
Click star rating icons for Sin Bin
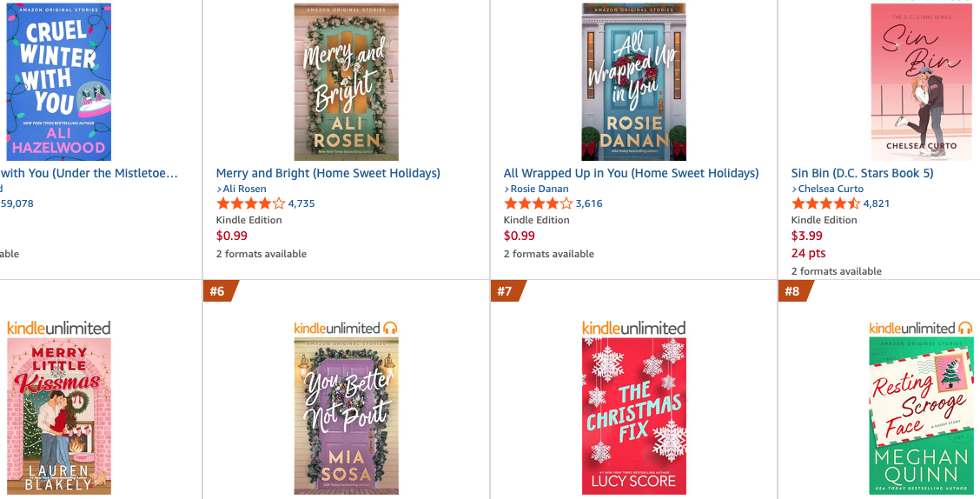click(825, 203)
